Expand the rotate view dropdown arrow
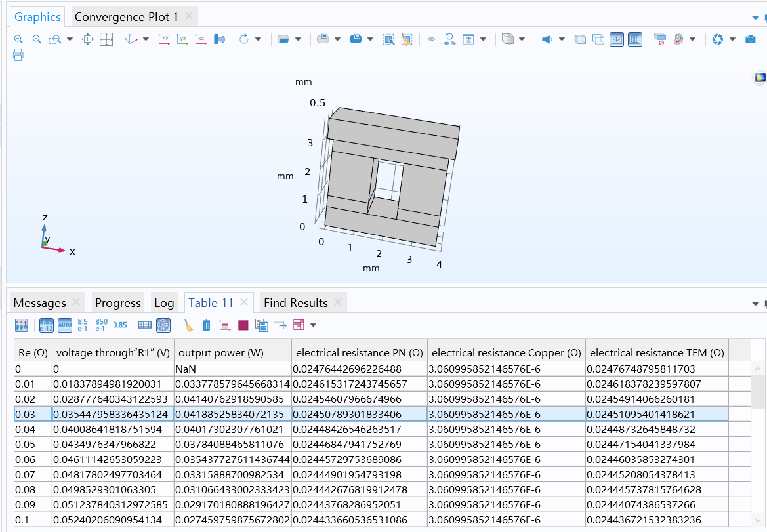This screenshot has height=532, width=767. pos(258,39)
